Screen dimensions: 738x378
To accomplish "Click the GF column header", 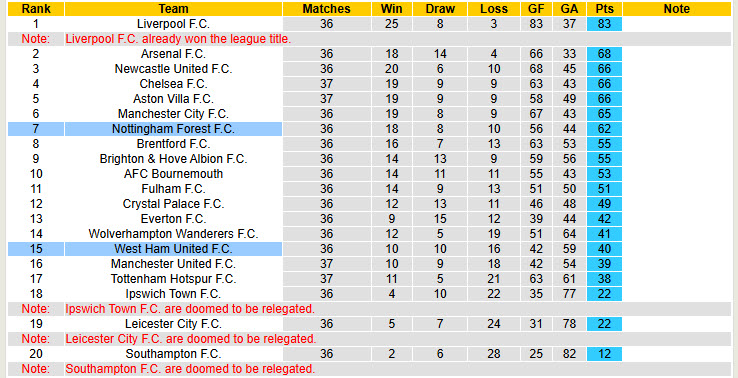I will pyautogui.click(x=536, y=9).
